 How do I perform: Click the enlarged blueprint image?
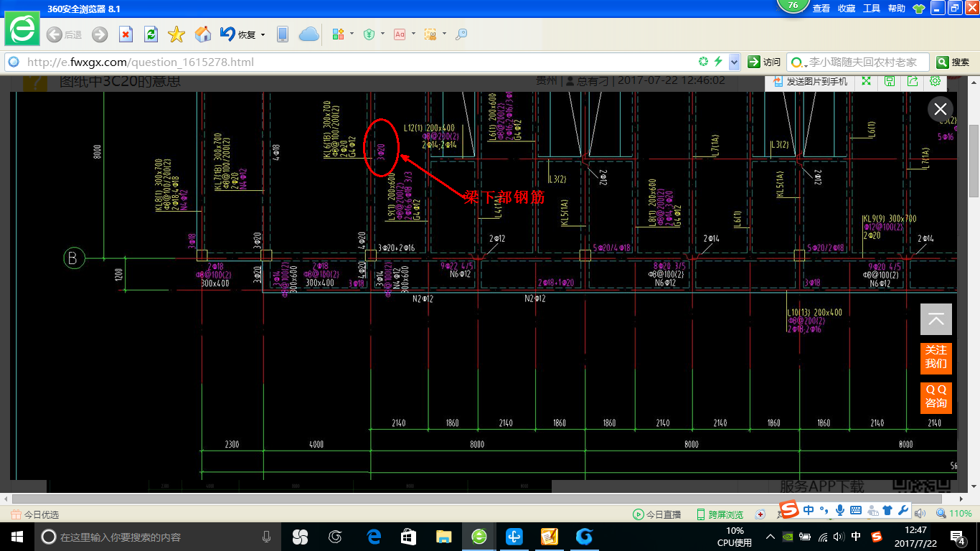click(484, 286)
